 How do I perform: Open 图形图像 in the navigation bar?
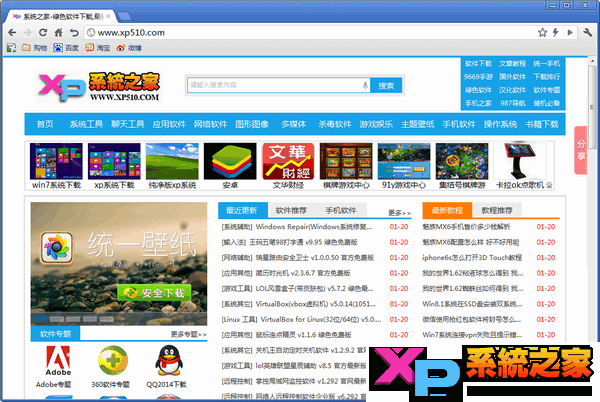click(x=252, y=124)
